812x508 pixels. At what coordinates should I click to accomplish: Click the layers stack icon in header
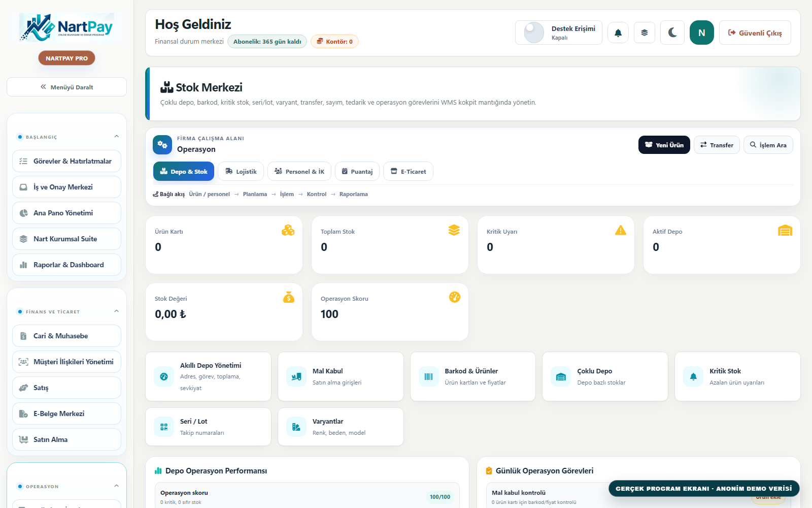pyautogui.click(x=645, y=33)
